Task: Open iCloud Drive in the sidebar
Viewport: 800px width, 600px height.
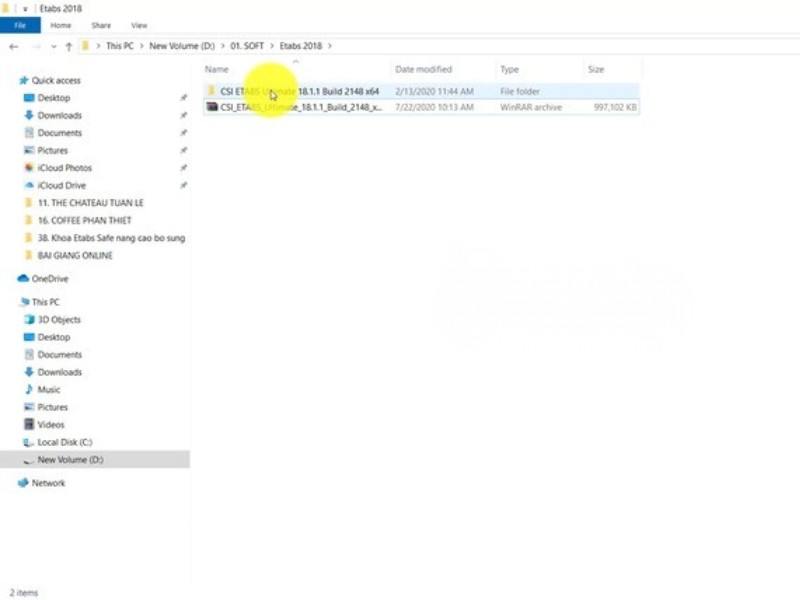Action: [61, 186]
